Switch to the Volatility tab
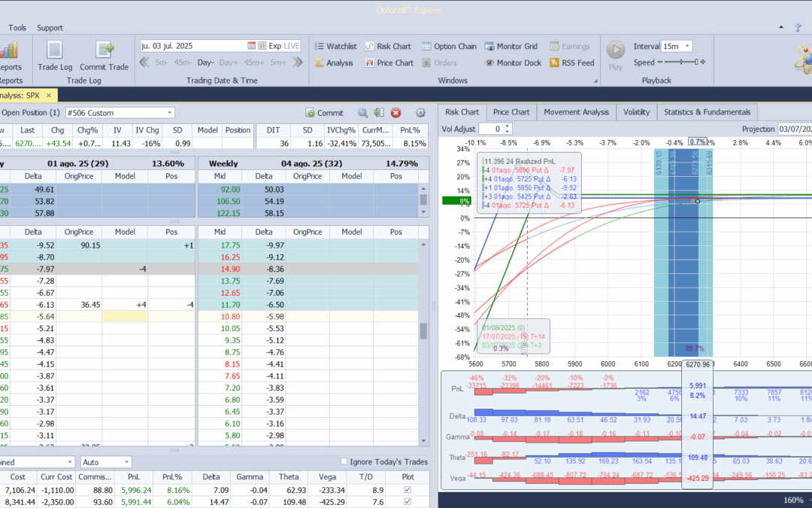Viewport: 812px width, 508px height. (637, 112)
